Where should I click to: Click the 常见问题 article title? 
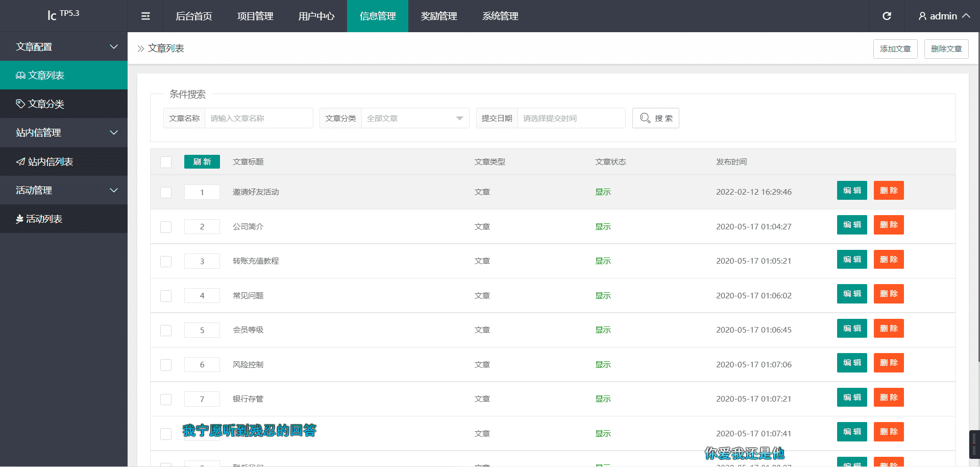coord(248,296)
